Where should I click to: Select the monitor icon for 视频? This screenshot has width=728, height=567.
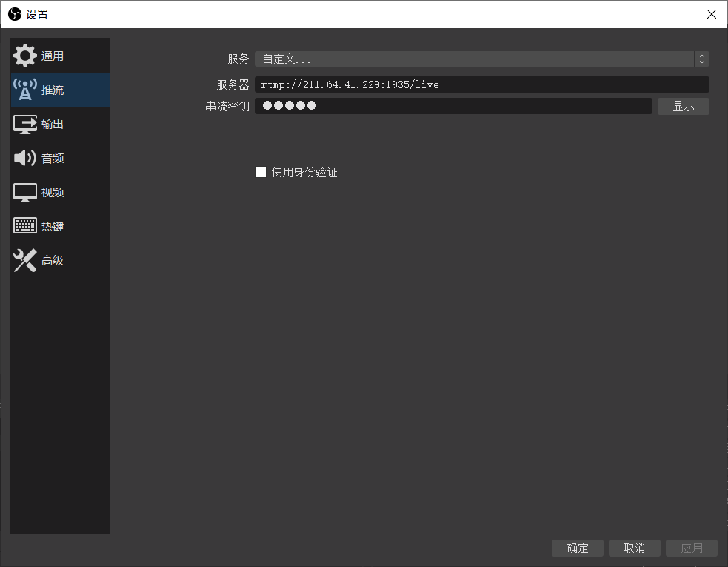(25, 193)
